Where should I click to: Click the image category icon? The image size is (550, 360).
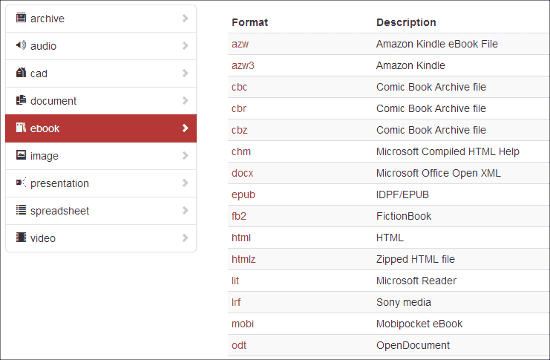[21, 155]
